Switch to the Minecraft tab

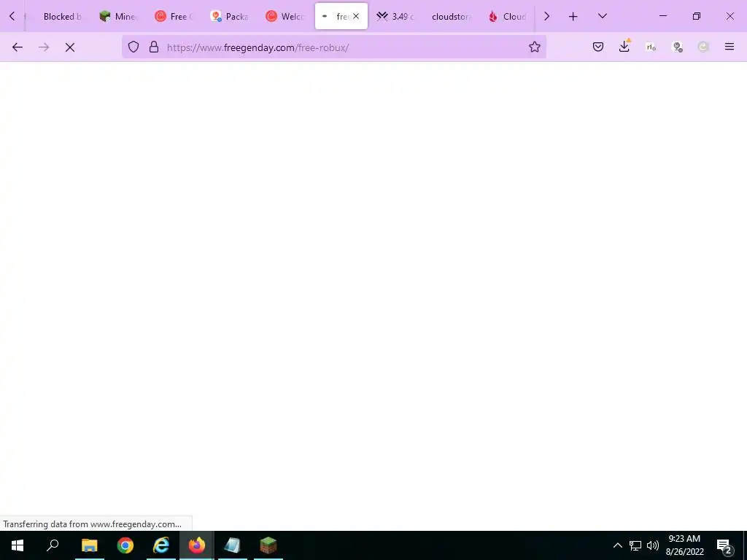point(118,16)
